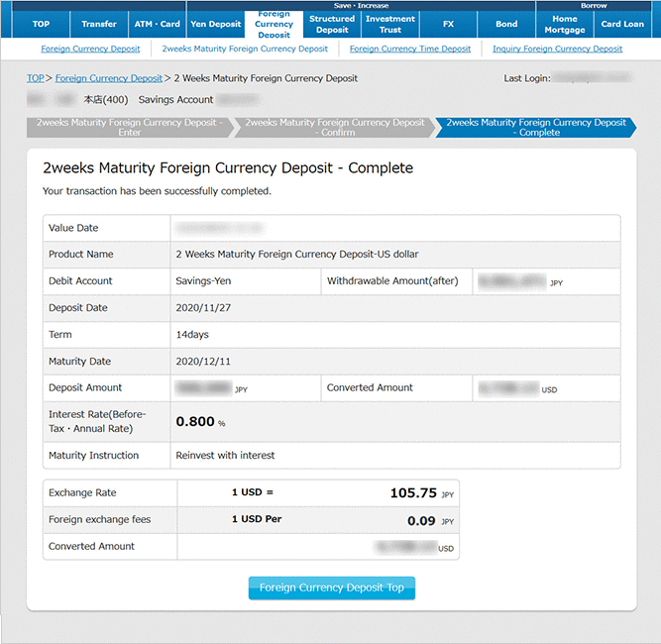661x644 pixels.
Task: Switch to the Investment Trust tab
Action: (390, 24)
